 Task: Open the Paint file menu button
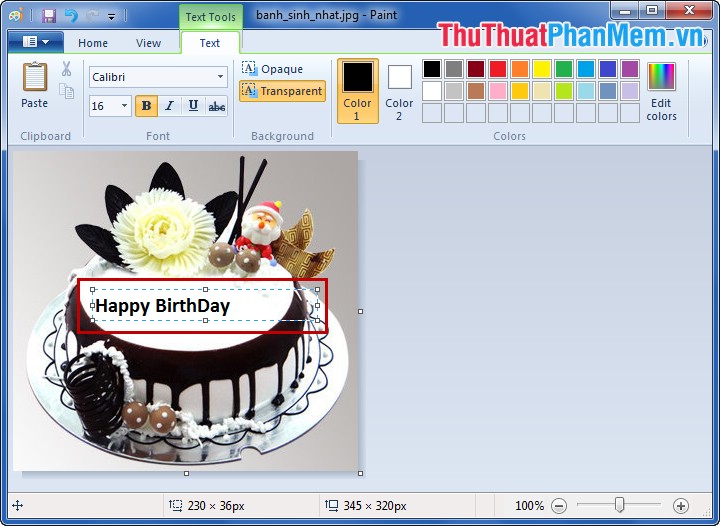tap(36, 42)
